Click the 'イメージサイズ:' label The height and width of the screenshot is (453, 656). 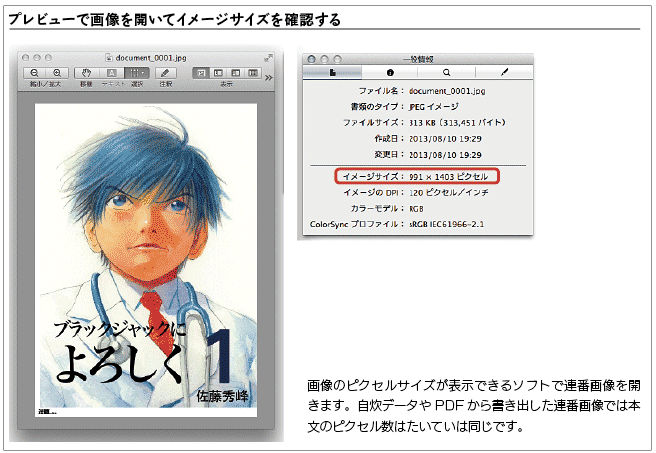(x=374, y=177)
